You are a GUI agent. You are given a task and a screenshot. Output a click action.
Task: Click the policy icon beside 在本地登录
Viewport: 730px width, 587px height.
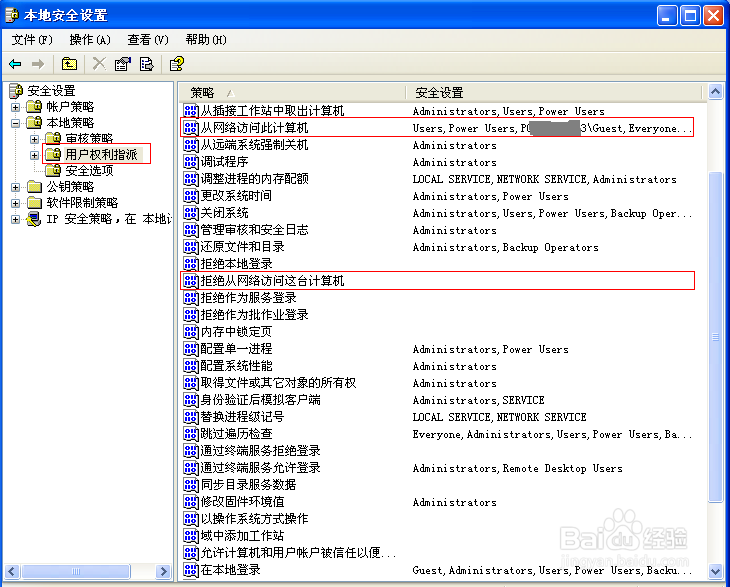point(191,570)
